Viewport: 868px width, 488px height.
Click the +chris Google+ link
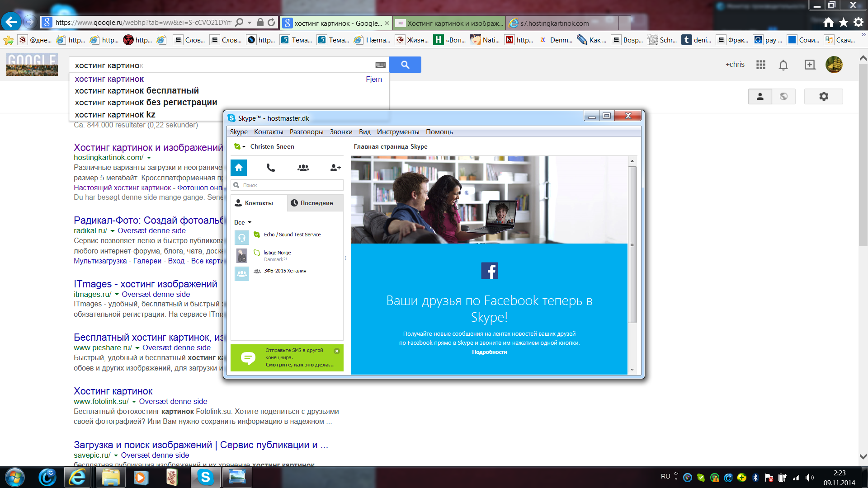point(735,65)
